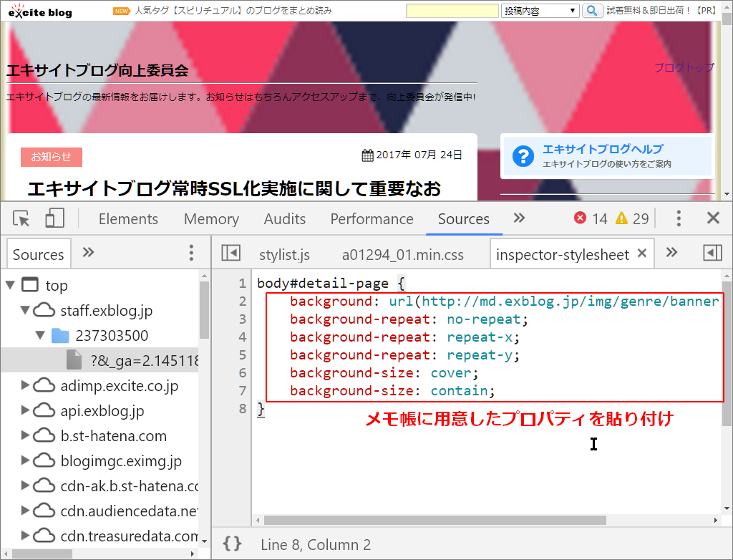Collapse the 237303500 folder

pyautogui.click(x=40, y=335)
